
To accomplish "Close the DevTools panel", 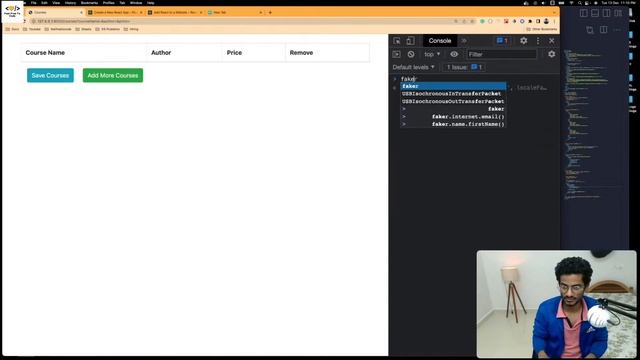I will tap(551, 41).
